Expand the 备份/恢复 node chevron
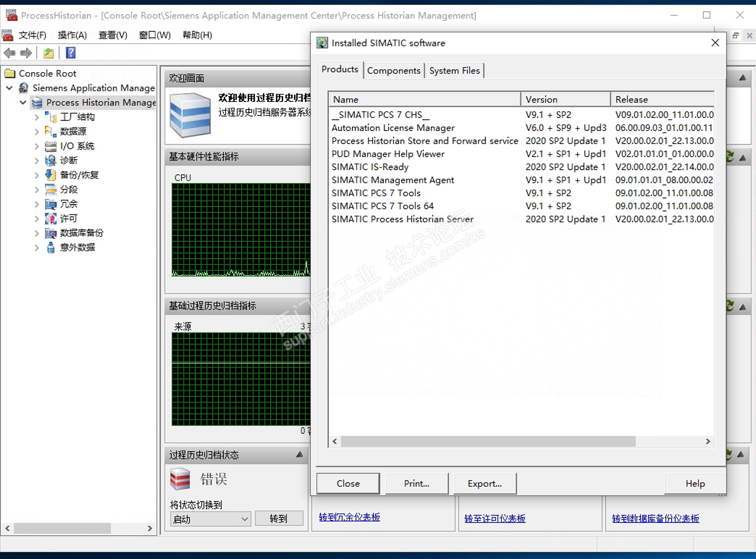 (37, 175)
